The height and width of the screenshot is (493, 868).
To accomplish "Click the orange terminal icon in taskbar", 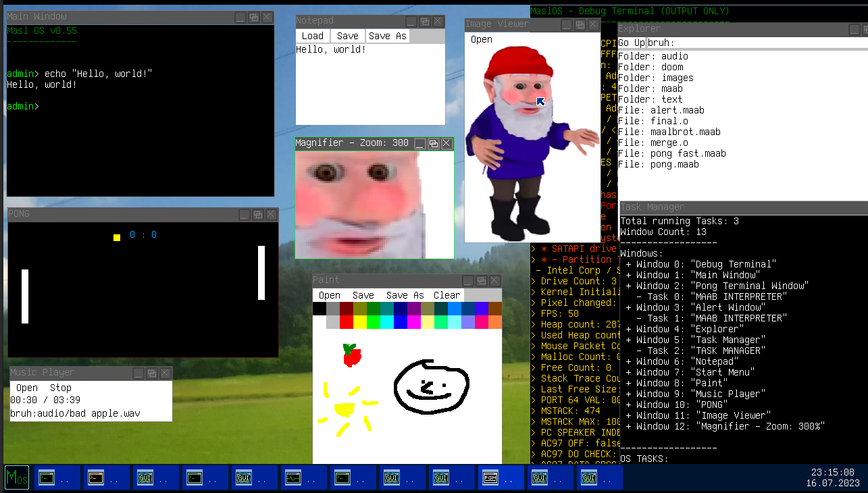I will coord(96,478).
